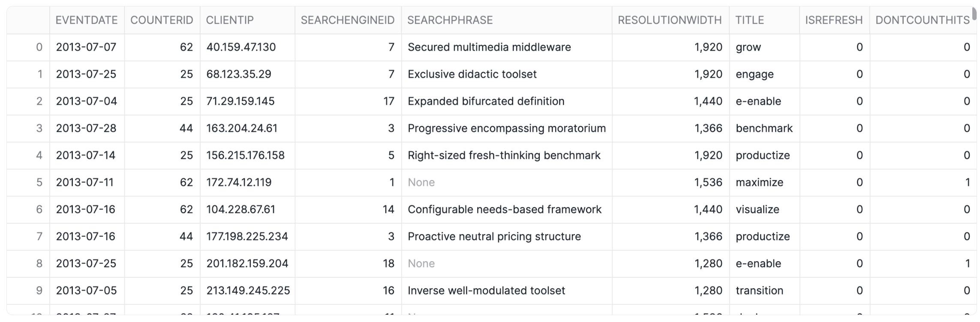The width and height of the screenshot is (980, 322).
Task: Click the EVENTDATE column header
Action: click(x=87, y=20)
